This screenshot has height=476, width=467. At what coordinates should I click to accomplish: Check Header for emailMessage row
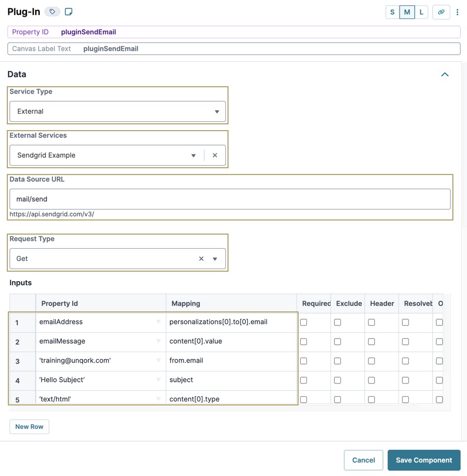pyautogui.click(x=372, y=342)
